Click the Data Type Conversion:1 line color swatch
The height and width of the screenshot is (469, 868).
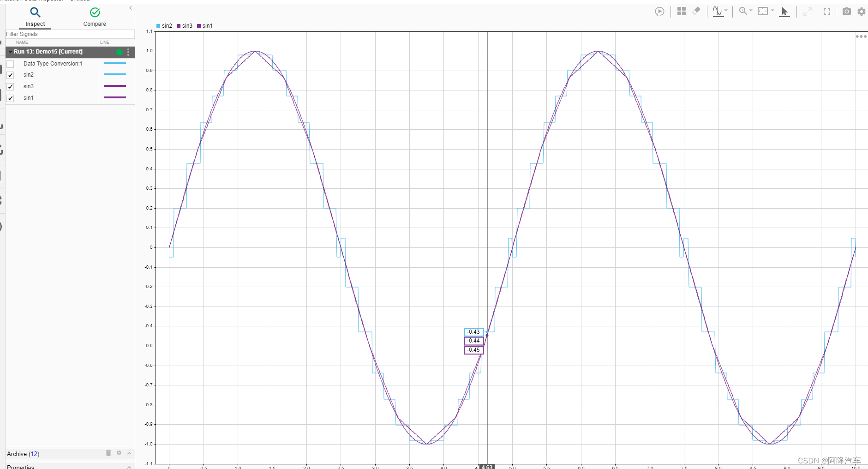[115, 63]
